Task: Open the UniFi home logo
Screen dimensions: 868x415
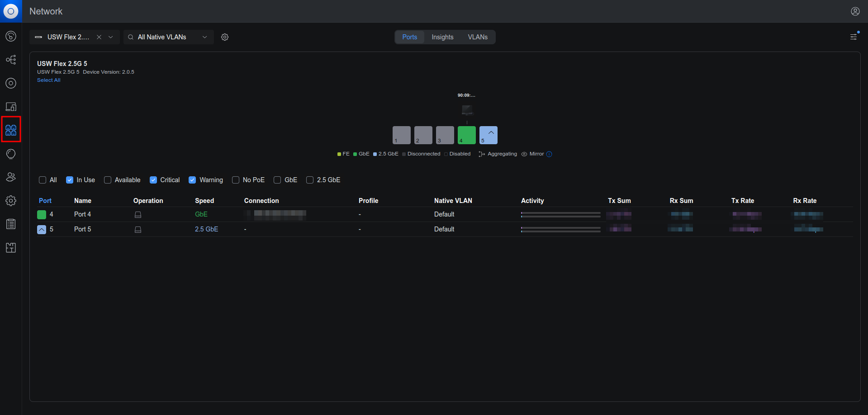Action: [11, 11]
